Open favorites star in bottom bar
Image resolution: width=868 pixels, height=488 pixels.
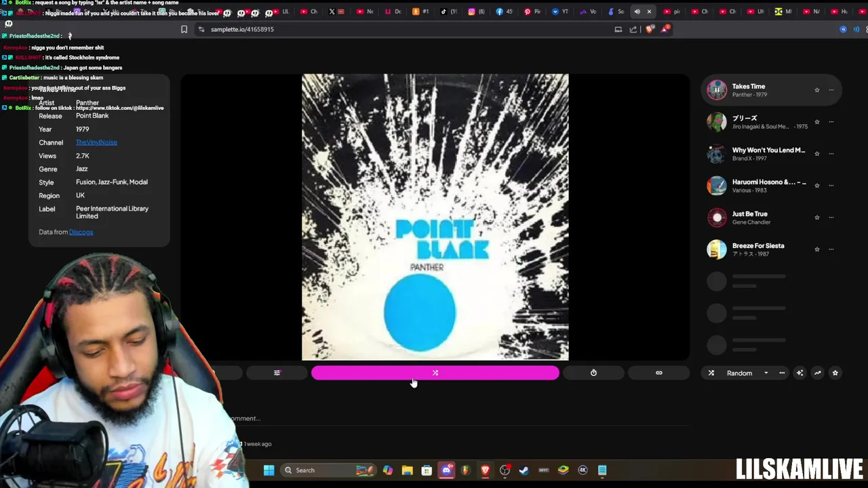point(835,373)
